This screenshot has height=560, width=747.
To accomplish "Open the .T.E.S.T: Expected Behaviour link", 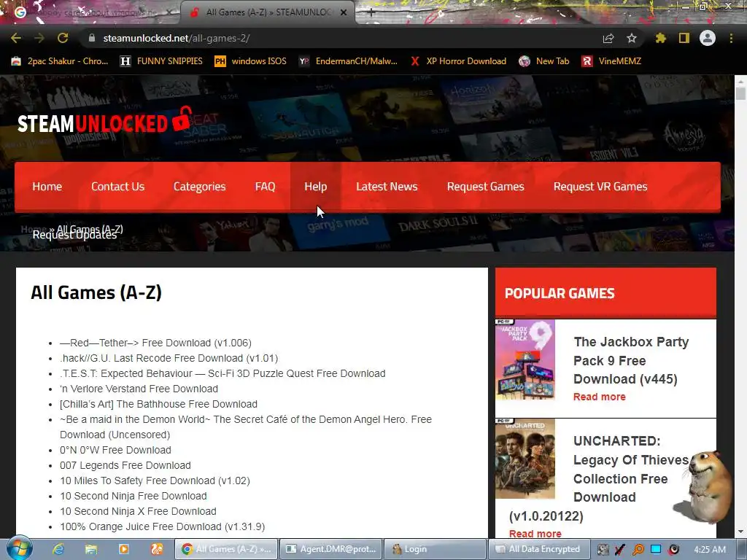I will click(222, 373).
